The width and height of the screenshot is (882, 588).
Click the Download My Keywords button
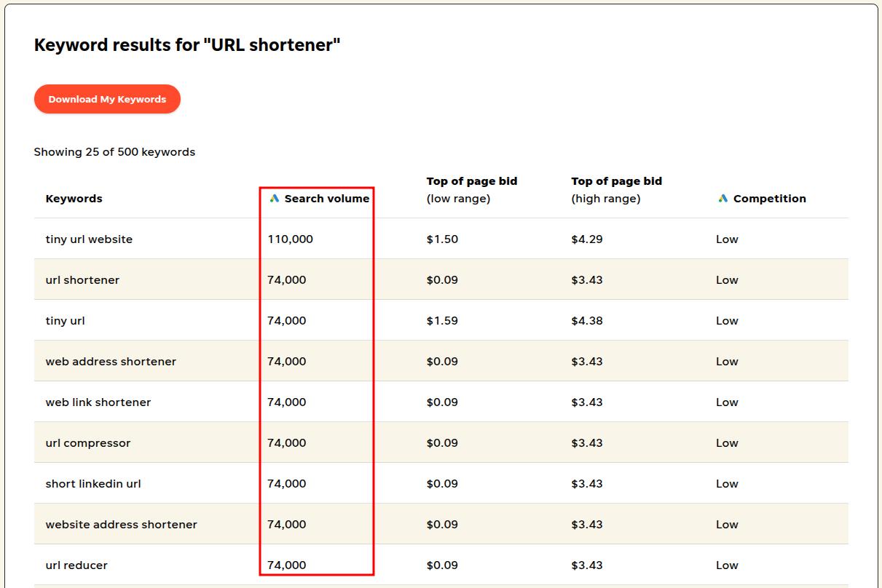pyautogui.click(x=106, y=99)
